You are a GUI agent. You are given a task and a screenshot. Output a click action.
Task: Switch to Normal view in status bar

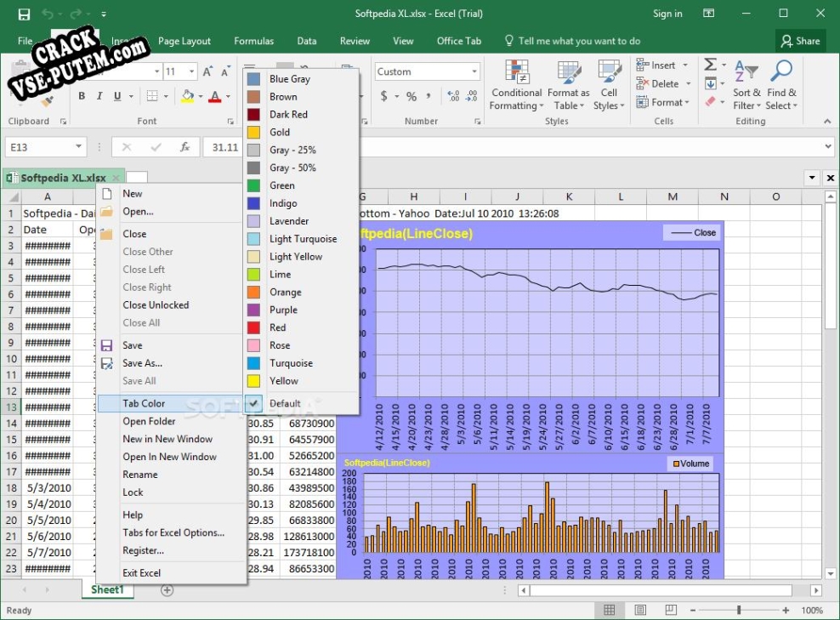coord(610,610)
